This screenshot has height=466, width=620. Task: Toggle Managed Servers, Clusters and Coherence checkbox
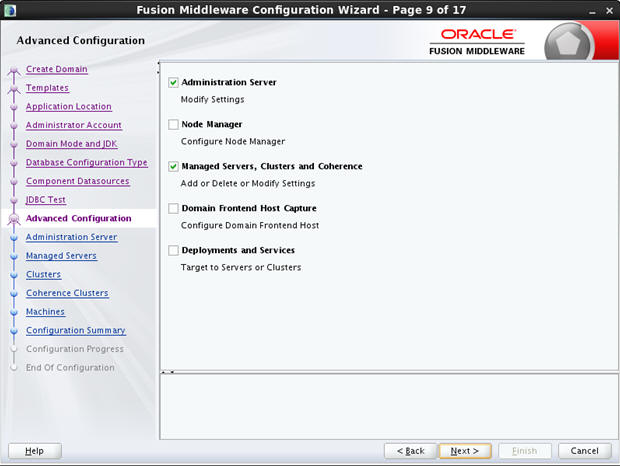pyautogui.click(x=173, y=166)
